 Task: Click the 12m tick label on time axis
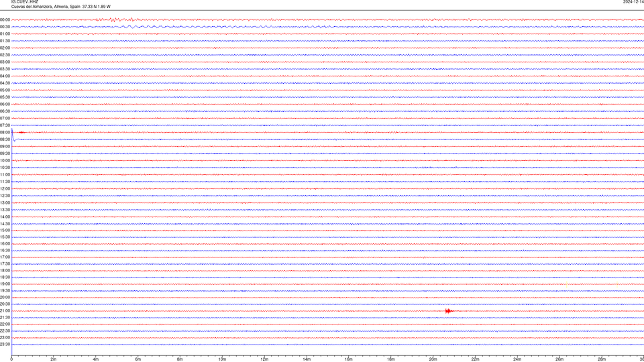tap(264, 359)
